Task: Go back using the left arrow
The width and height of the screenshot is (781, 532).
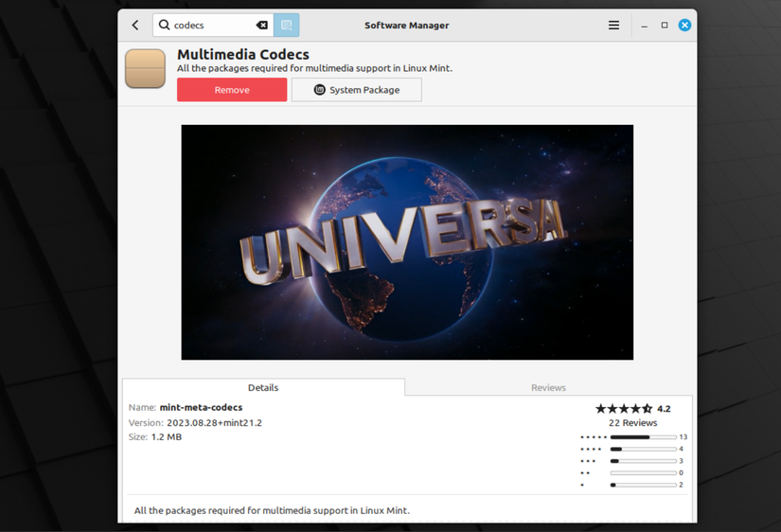Action: (x=135, y=26)
